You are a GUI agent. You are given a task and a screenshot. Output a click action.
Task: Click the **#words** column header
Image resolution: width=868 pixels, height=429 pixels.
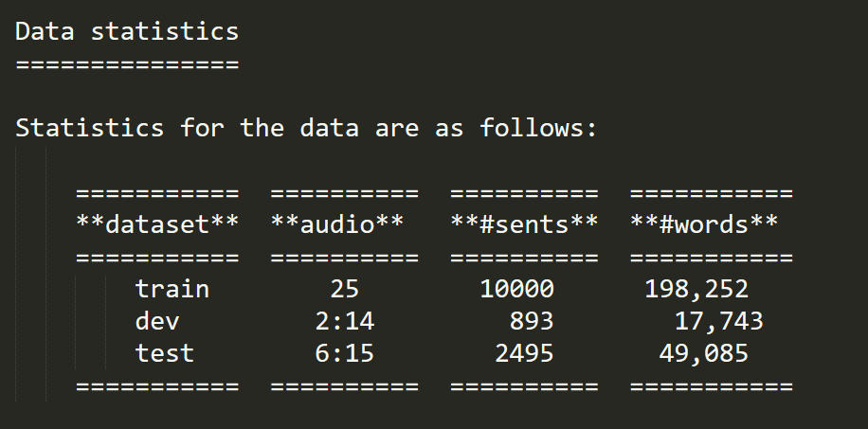(703, 224)
